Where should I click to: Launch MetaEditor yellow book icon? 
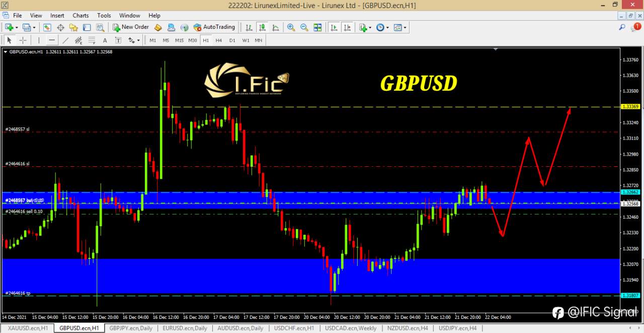(x=158, y=27)
